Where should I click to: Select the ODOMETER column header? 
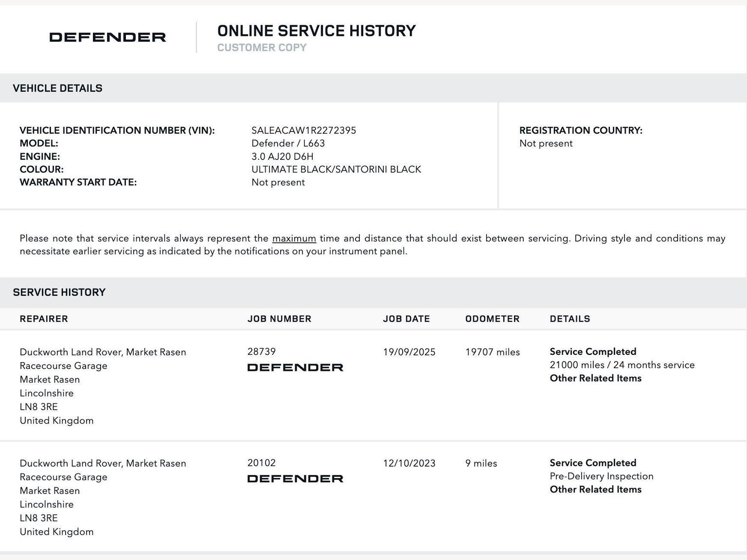click(492, 319)
